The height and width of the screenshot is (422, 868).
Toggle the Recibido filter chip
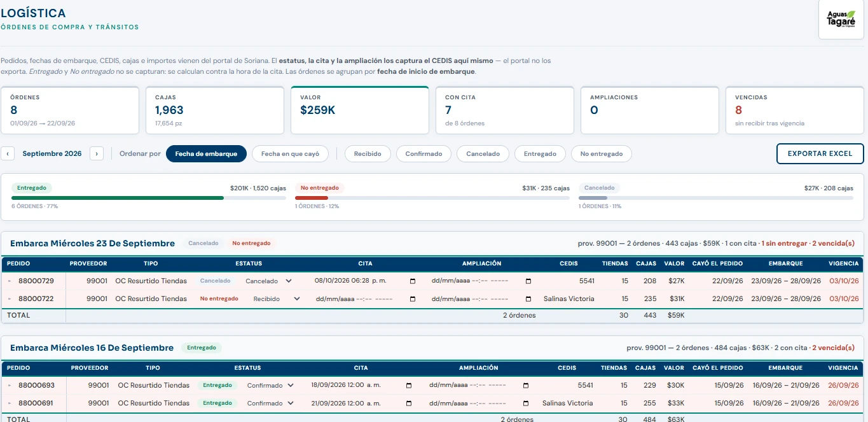coord(368,153)
